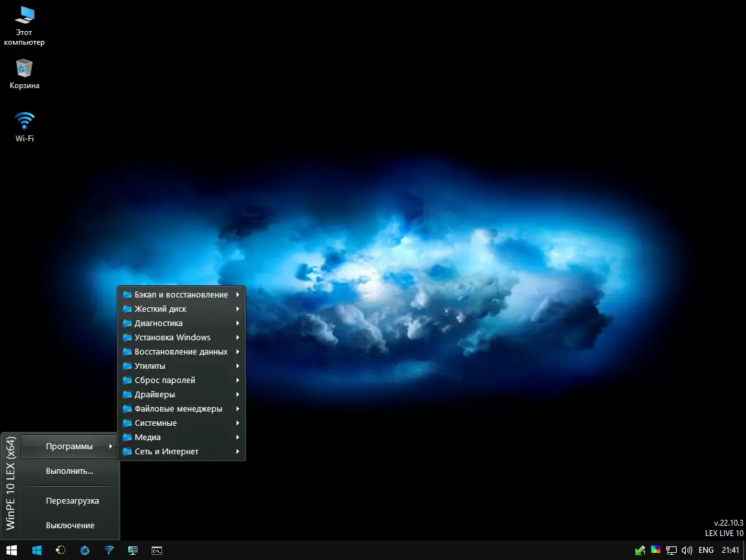The height and width of the screenshot is (560, 746).
Task: Choose Выключение to shut down
Action: tap(69, 525)
